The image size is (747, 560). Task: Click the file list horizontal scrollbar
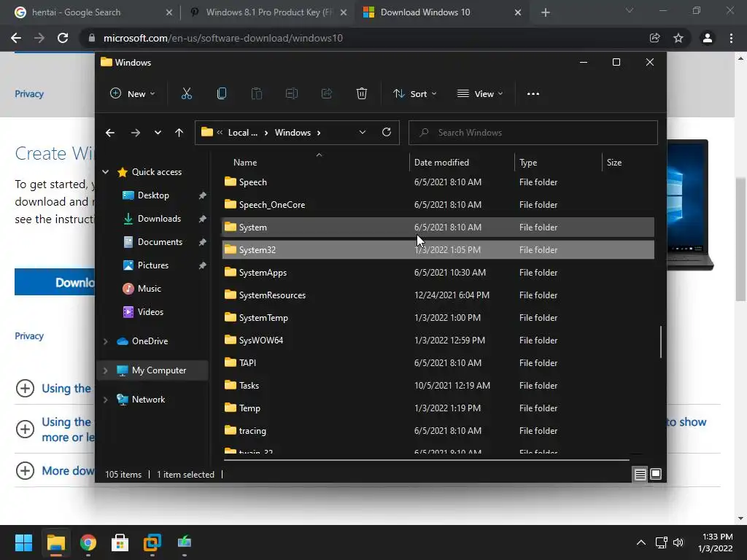(426, 460)
